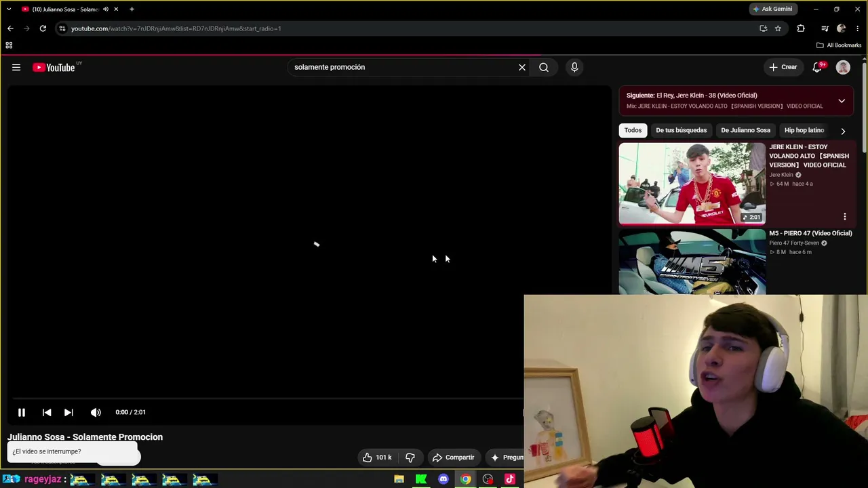Viewport: 868px width, 488px height.
Task: Install app icon in address bar
Action: click(x=763, y=28)
